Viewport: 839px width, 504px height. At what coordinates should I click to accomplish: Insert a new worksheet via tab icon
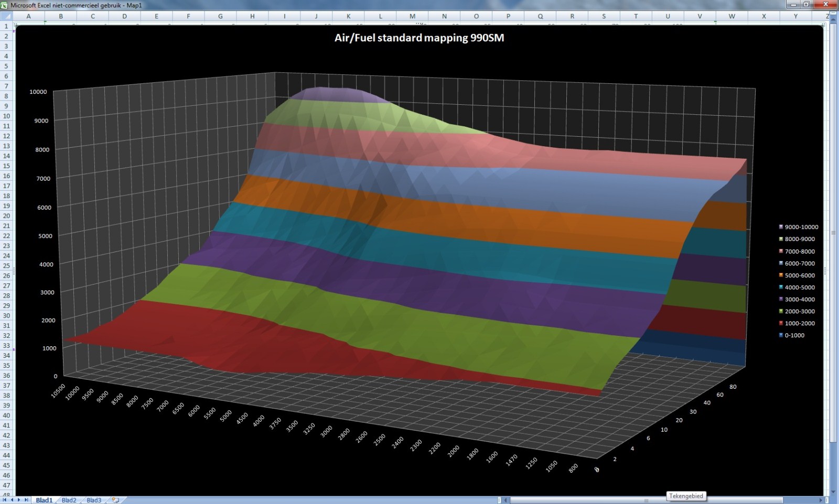[x=116, y=500]
